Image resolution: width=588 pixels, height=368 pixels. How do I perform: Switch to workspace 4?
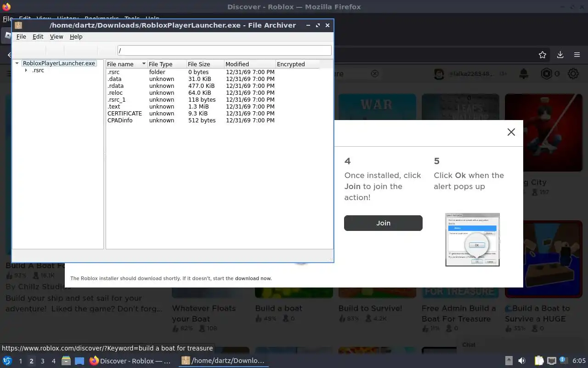pos(53,361)
